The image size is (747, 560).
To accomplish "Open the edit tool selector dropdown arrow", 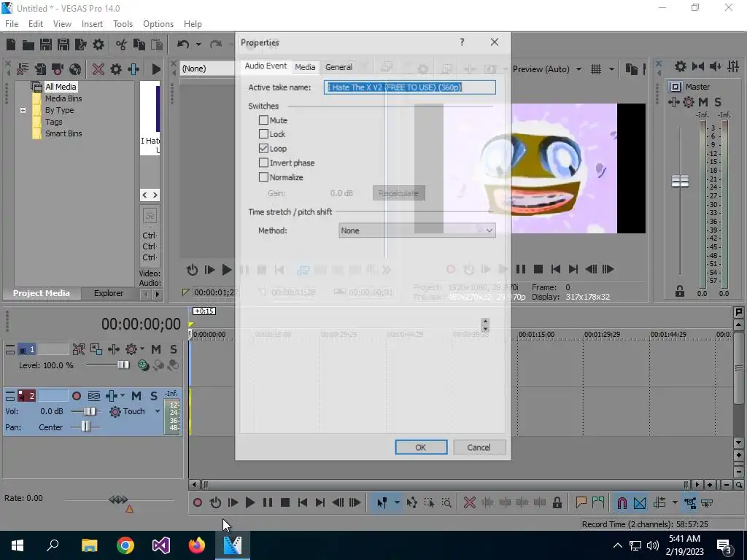I will (396, 502).
